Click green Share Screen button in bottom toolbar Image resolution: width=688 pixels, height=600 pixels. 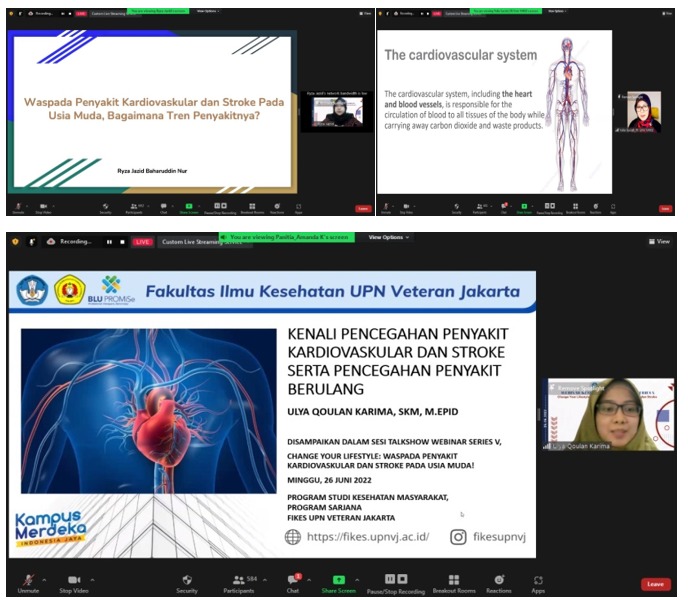click(x=338, y=581)
